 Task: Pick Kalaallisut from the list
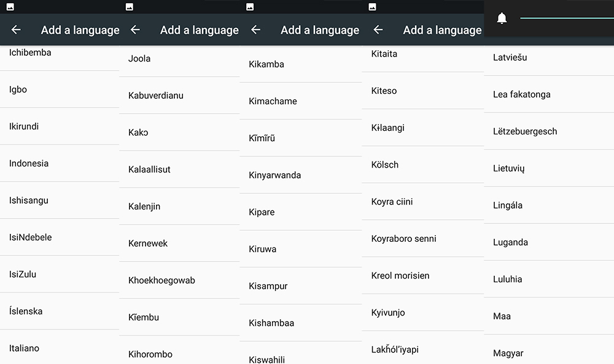(149, 169)
